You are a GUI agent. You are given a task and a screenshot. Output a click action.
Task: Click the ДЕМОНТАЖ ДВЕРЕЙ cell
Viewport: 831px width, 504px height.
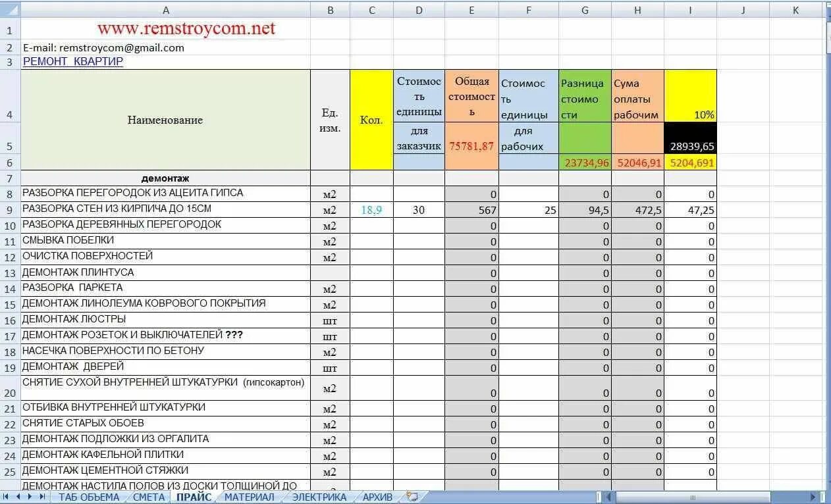coord(165,368)
